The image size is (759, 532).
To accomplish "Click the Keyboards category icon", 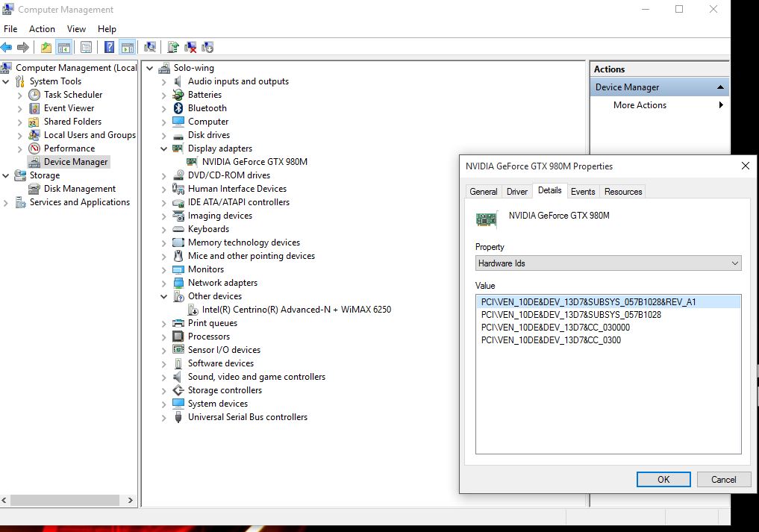I will (x=178, y=229).
